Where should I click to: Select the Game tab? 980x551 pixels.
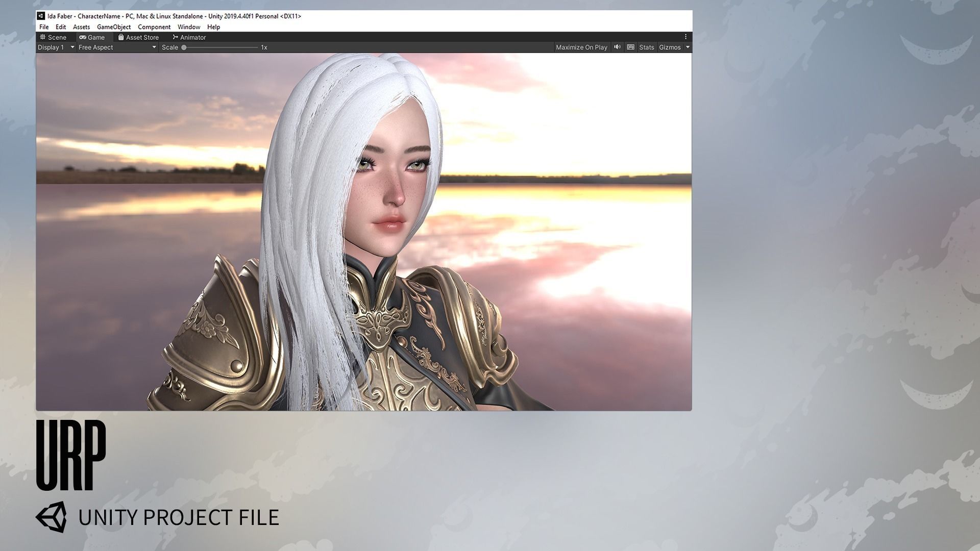pos(92,37)
